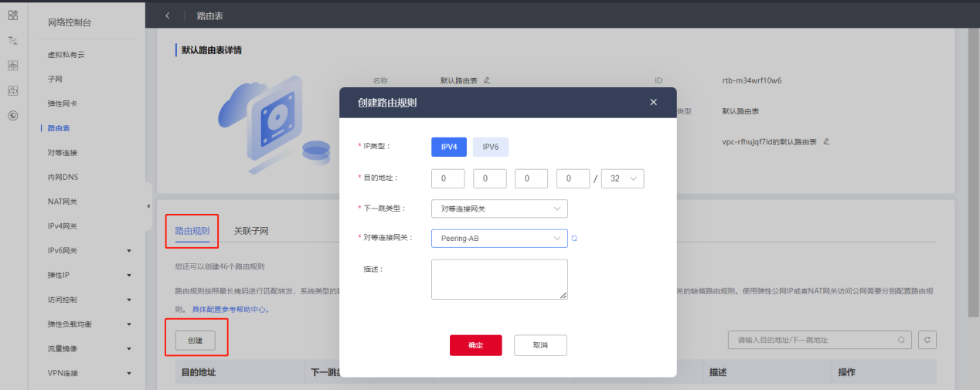The width and height of the screenshot is (980, 390).
Task: Select IPV6 as IP type
Action: point(491,147)
